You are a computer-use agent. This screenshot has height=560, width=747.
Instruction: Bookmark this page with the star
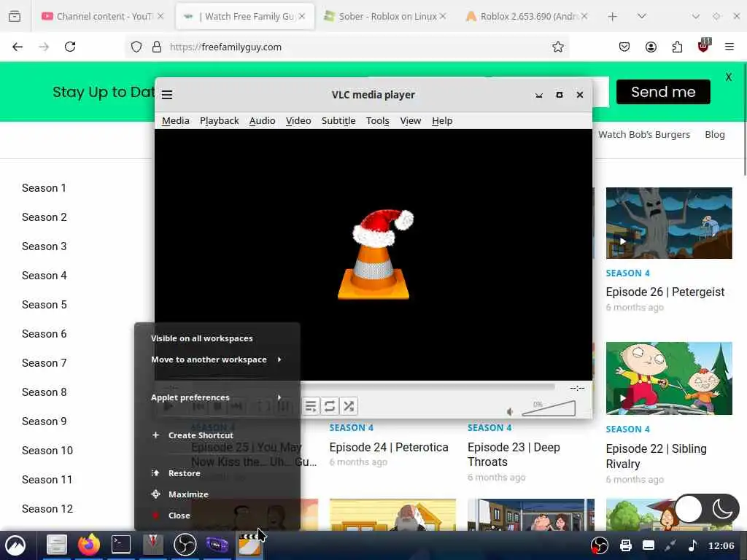[558, 47]
